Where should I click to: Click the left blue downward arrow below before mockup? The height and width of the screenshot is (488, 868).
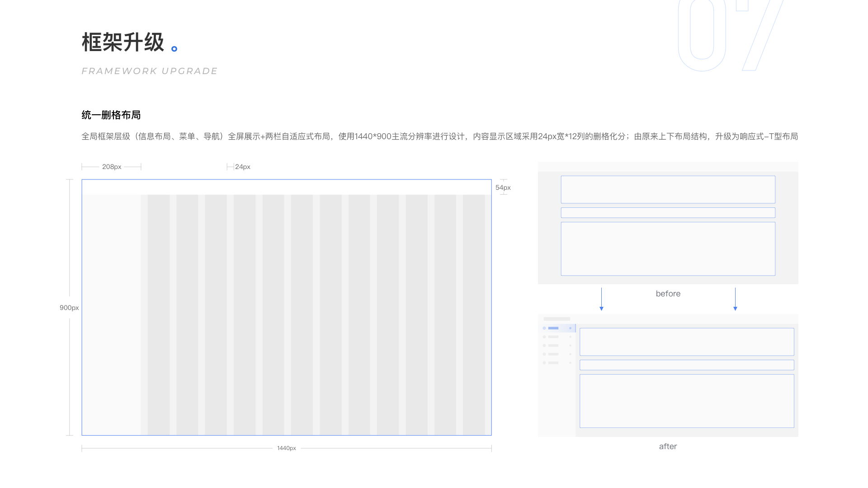[x=601, y=299]
